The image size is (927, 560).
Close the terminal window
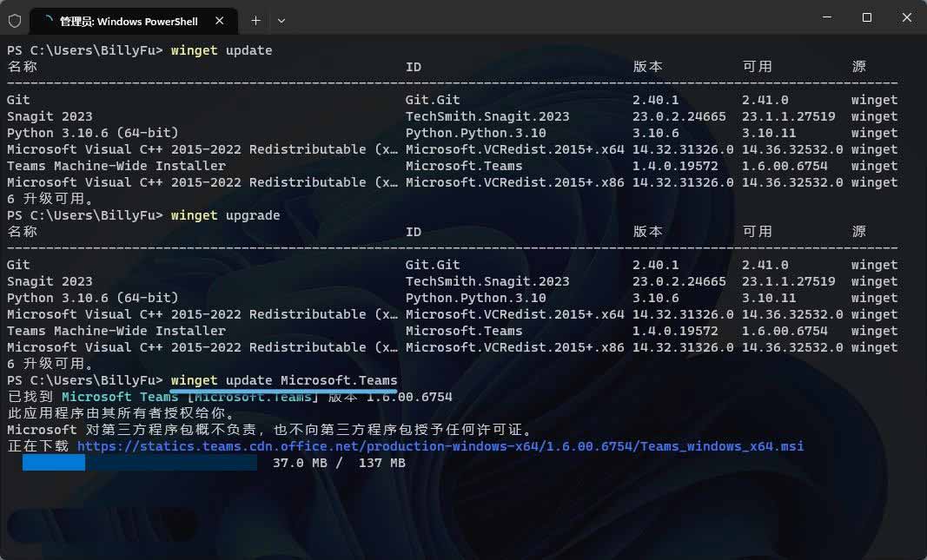[x=906, y=17]
